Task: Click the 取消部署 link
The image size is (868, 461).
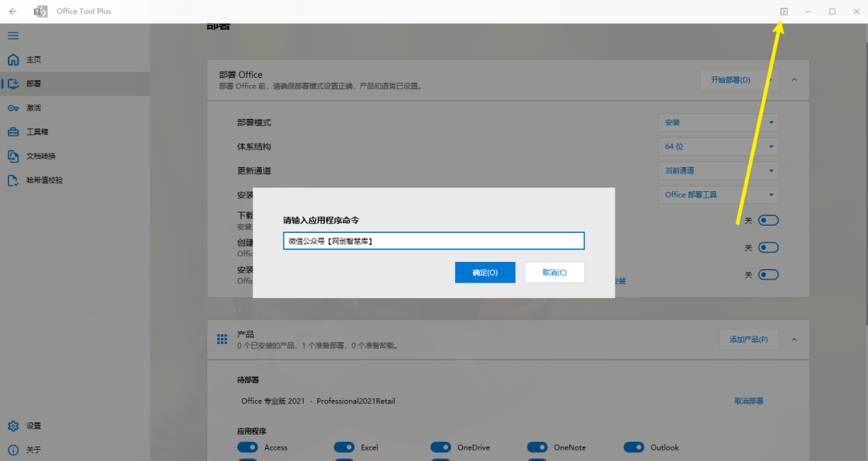Action: [748, 401]
